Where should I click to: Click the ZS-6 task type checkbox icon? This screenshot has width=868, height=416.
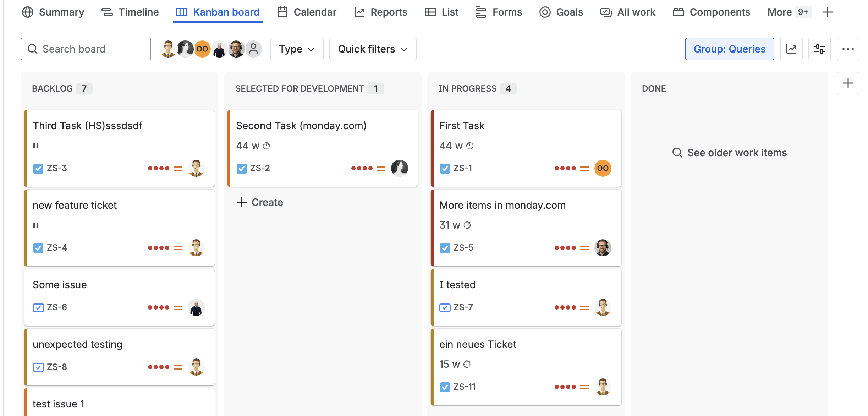[x=38, y=307]
